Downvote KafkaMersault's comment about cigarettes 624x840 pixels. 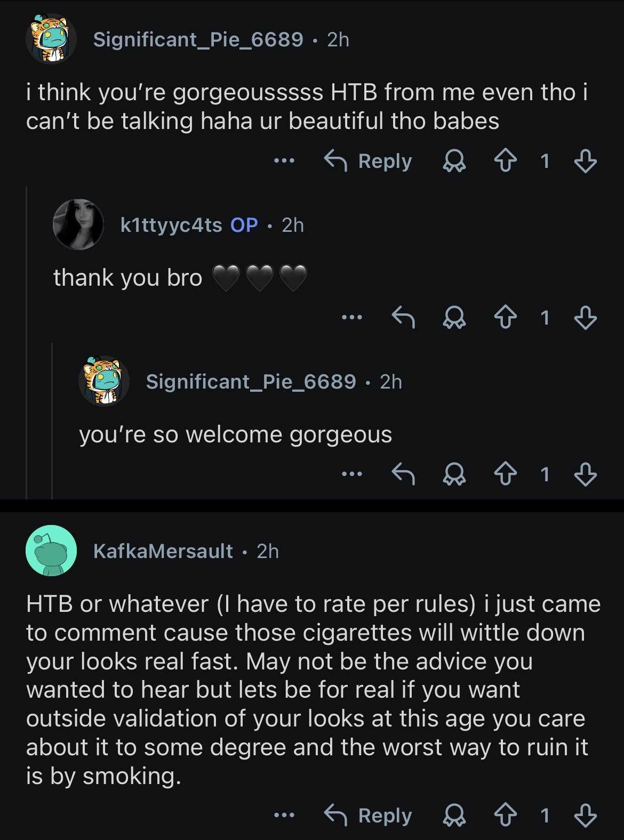(585, 815)
